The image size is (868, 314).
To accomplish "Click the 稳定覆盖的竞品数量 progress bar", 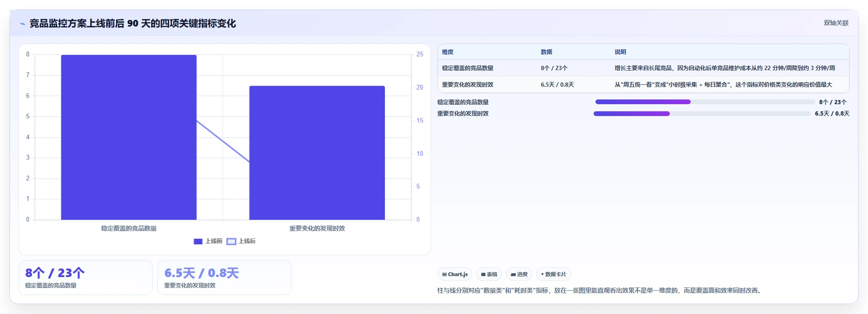I will pyautogui.click(x=705, y=102).
